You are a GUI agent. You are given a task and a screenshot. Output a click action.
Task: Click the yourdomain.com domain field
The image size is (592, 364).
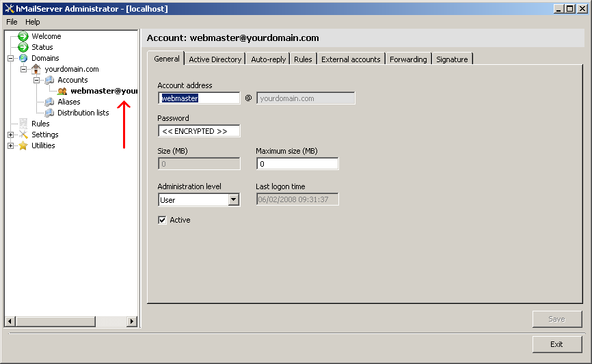pos(306,98)
